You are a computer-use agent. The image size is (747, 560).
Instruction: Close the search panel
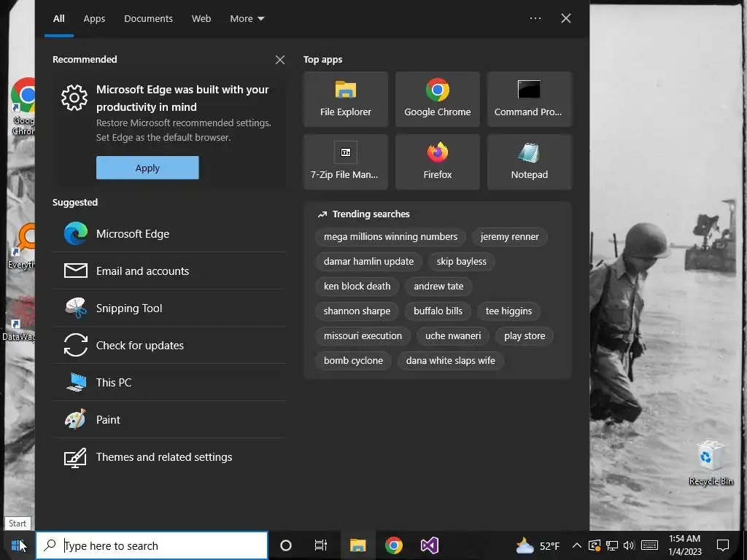[x=566, y=18]
